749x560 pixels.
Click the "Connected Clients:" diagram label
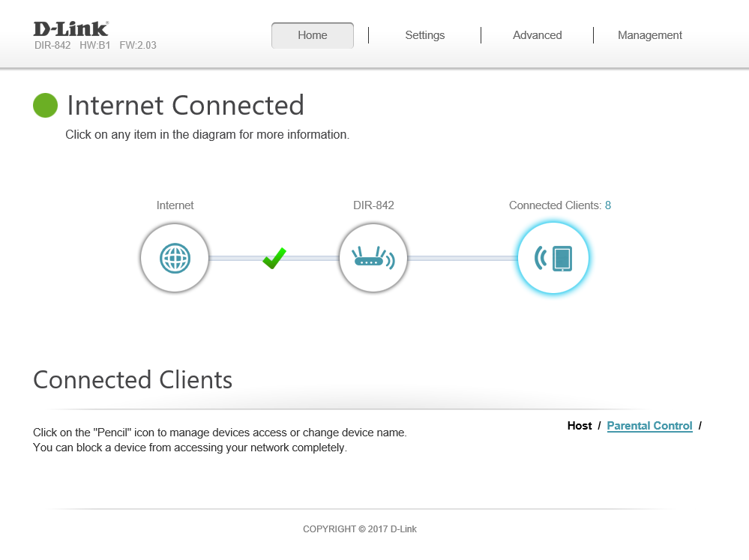555,205
